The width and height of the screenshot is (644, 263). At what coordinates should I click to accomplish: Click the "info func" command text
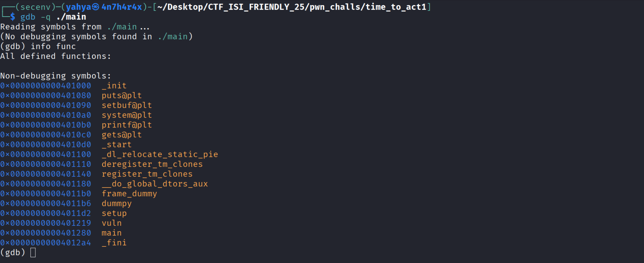[x=53, y=47]
